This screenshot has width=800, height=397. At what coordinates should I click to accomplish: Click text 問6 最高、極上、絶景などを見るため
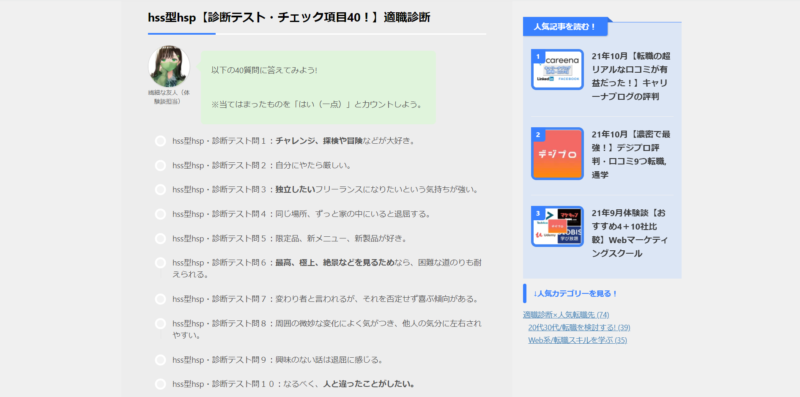click(327, 268)
